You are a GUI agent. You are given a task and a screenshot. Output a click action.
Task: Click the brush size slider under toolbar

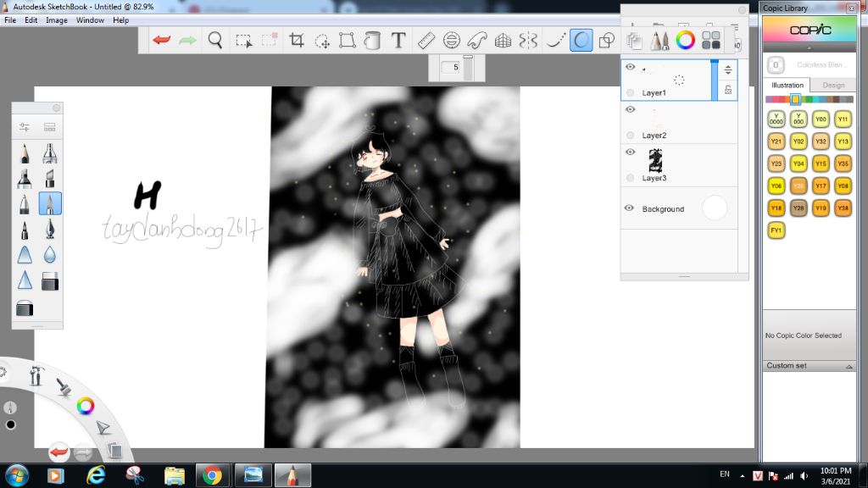[468, 68]
